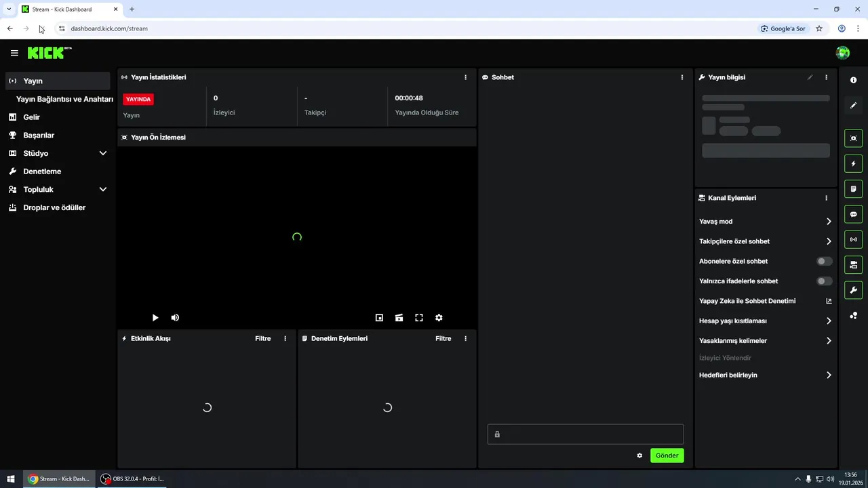Toggle Yalnızca ifadelerle sohbet switch

pyautogui.click(x=824, y=281)
